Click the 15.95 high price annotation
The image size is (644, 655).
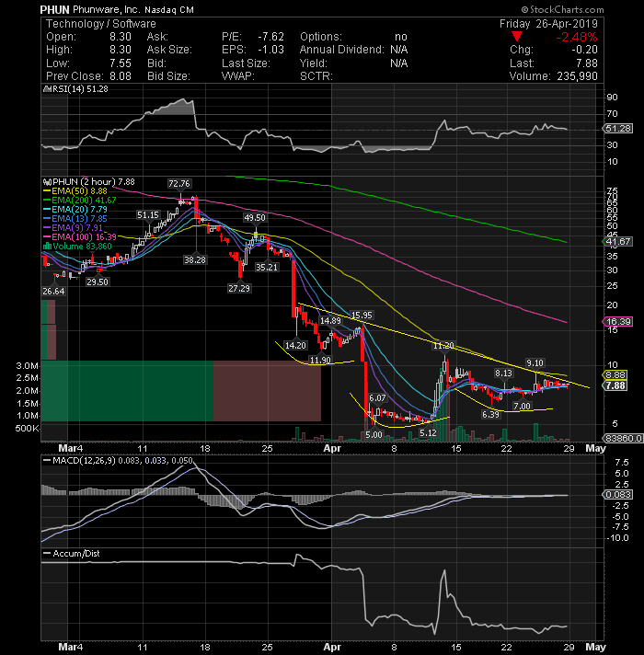point(362,315)
